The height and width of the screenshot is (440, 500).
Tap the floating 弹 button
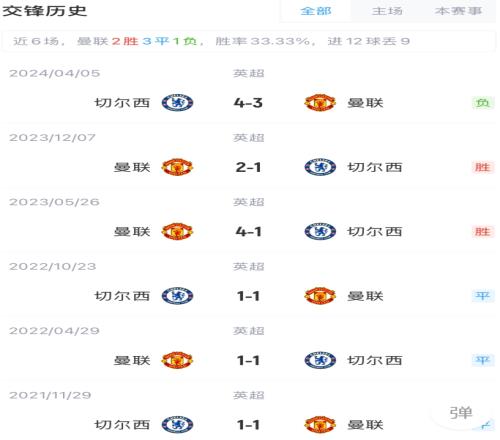click(x=461, y=413)
